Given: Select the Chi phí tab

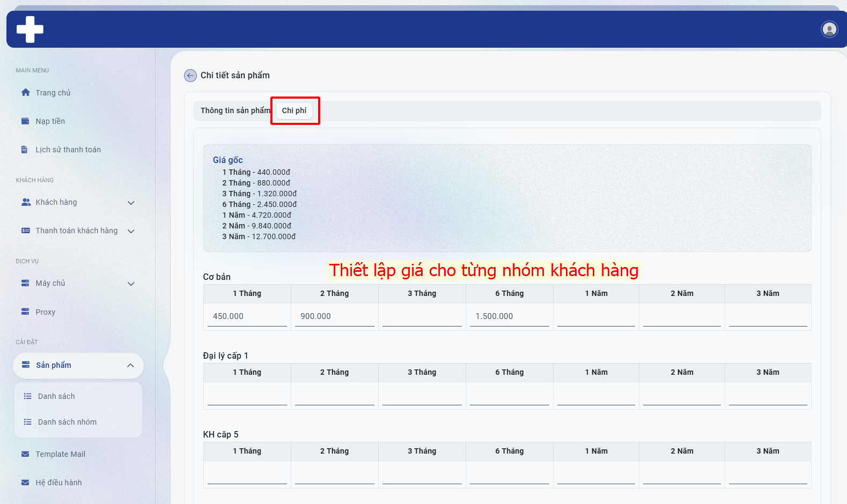Looking at the screenshot, I should 294,110.
